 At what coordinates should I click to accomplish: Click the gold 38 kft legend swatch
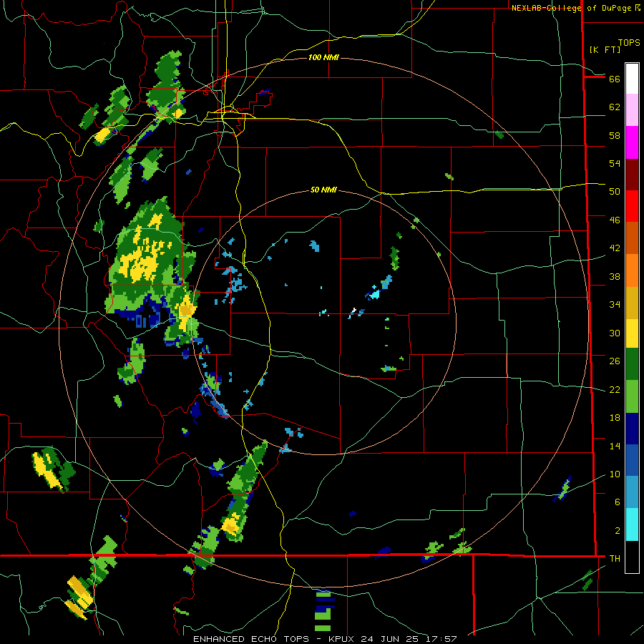(632, 303)
